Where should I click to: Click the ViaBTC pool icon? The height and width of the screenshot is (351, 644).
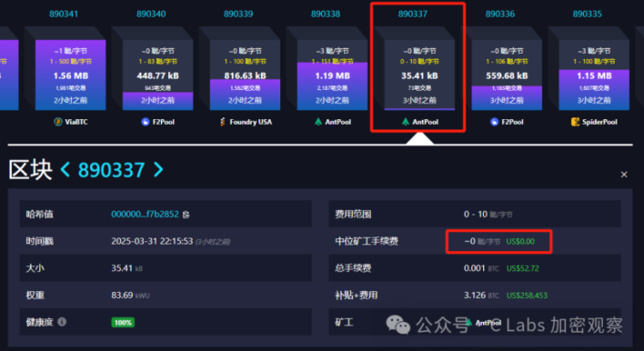(x=58, y=122)
